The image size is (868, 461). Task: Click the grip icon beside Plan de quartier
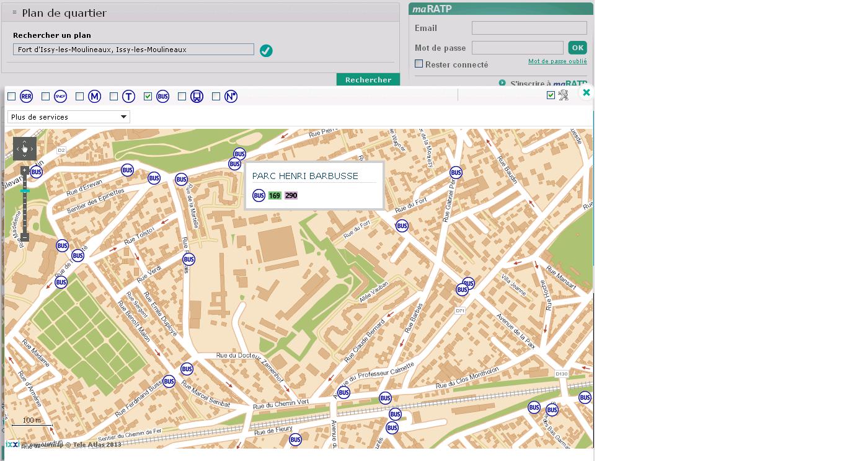coord(15,12)
